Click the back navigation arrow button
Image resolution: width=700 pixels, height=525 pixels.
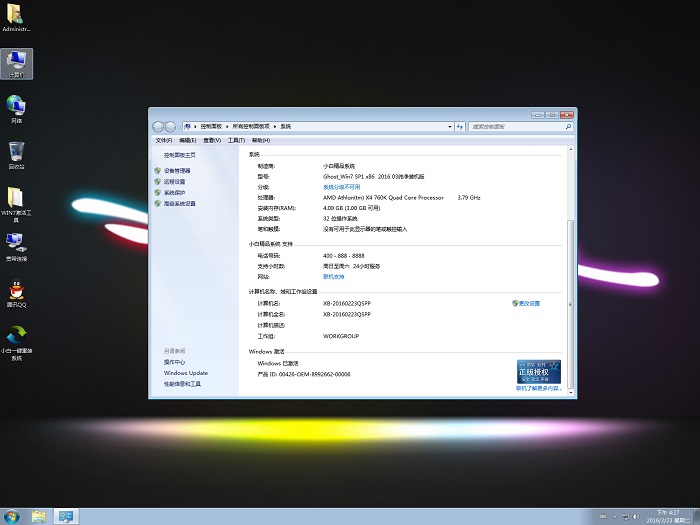(x=159, y=127)
